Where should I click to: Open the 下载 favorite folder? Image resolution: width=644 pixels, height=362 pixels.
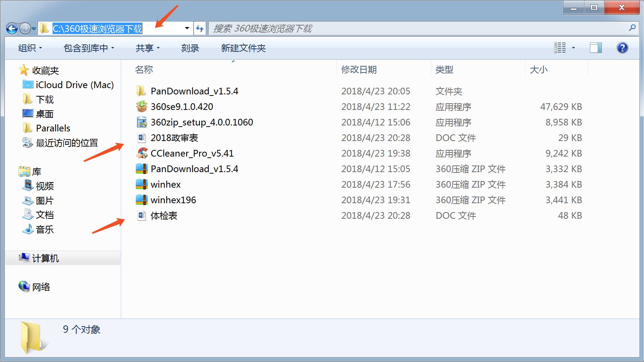(45, 99)
